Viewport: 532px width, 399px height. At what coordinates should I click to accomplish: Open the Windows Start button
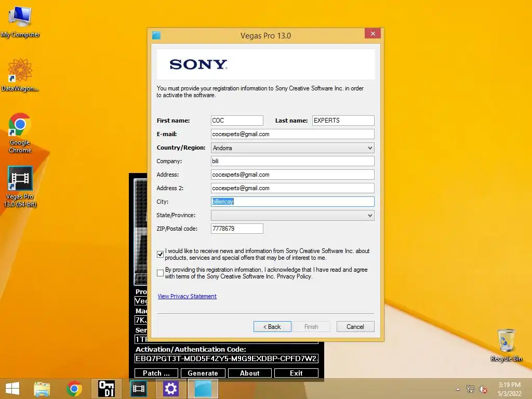(x=12, y=389)
